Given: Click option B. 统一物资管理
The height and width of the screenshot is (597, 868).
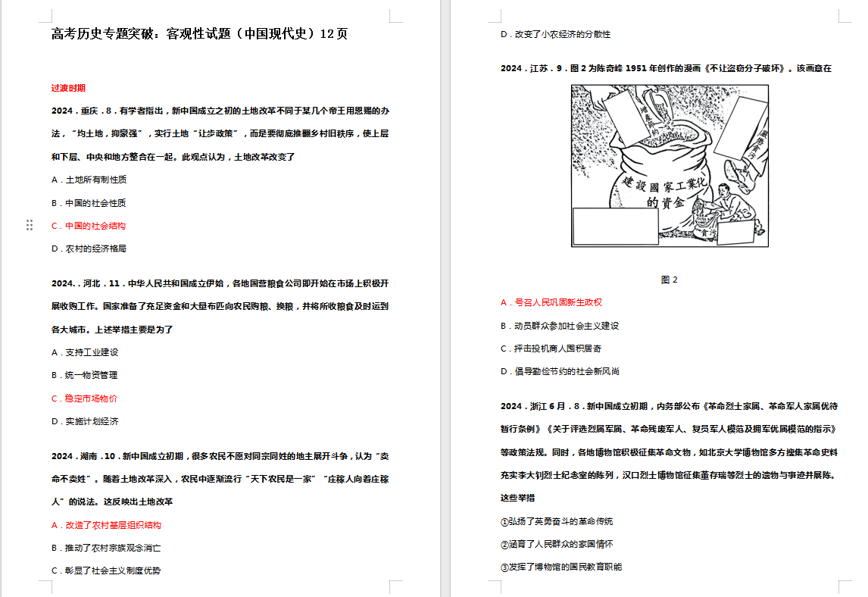Looking at the screenshot, I should click(84, 375).
